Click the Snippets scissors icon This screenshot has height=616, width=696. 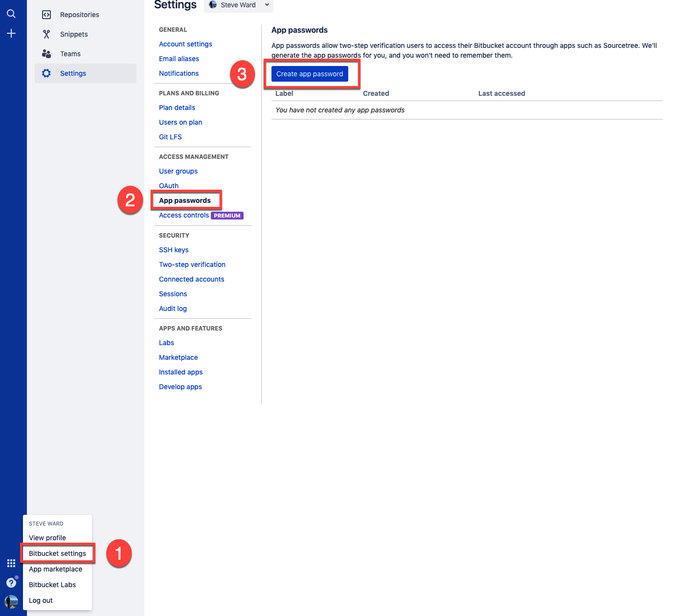point(46,34)
